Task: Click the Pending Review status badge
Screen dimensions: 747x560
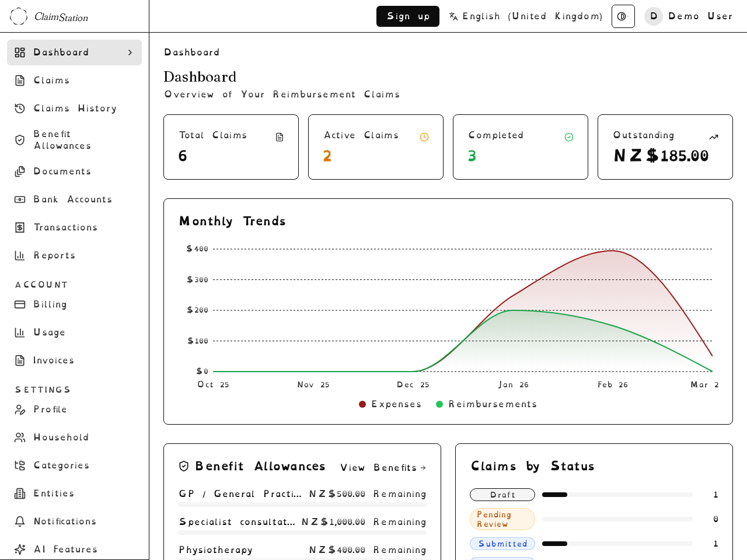Action: pos(502,519)
